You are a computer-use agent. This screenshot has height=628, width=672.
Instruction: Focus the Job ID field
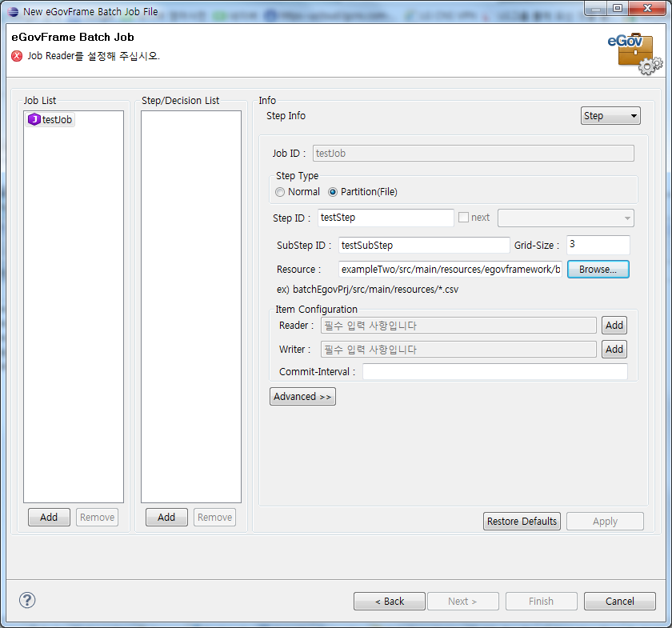473,153
